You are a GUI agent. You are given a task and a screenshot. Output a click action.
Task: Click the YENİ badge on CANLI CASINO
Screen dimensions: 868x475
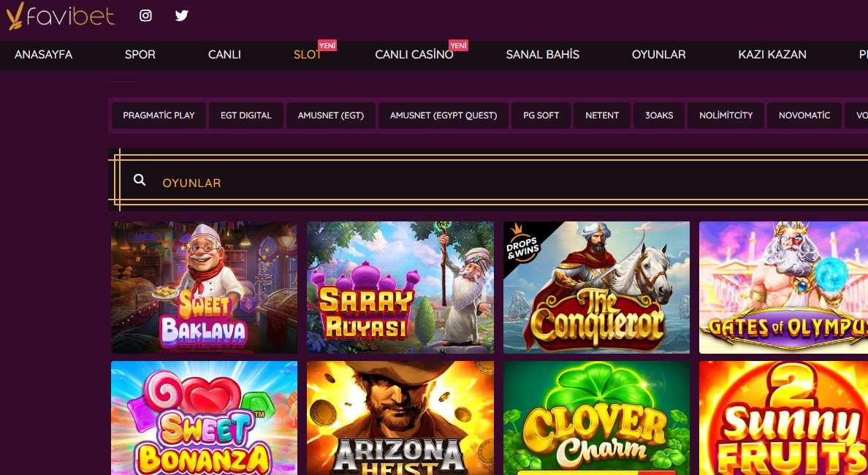pyautogui.click(x=458, y=45)
